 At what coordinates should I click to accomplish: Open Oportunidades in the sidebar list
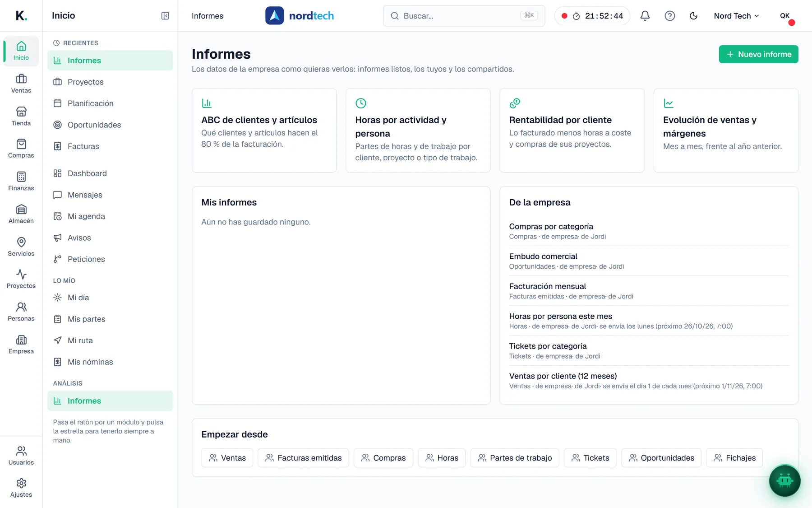point(110,125)
